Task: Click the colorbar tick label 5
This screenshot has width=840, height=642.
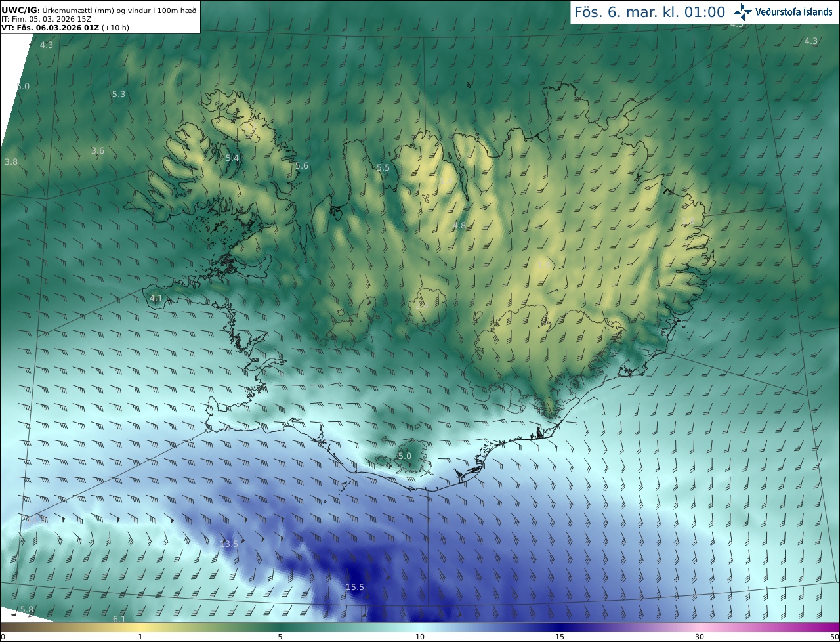Action: [x=280, y=637]
